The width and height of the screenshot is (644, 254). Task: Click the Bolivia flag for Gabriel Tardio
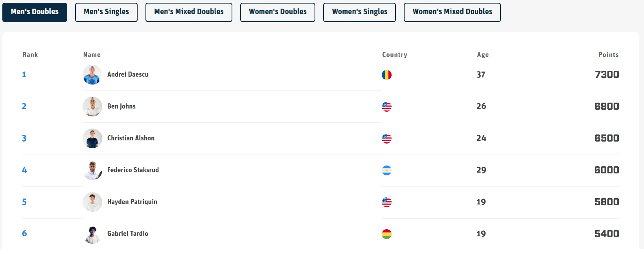pos(386,234)
